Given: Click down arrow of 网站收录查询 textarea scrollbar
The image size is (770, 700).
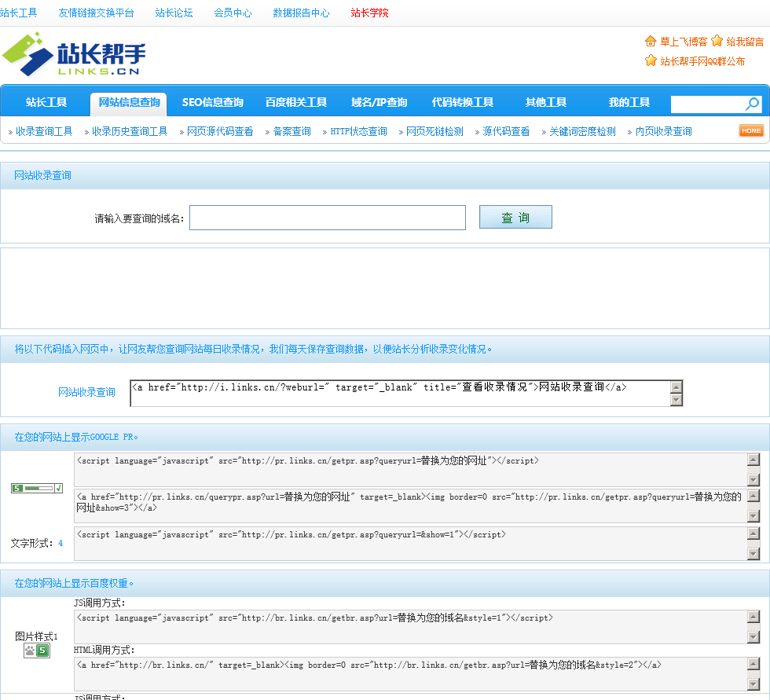Looking at the screenshot, I should point(676,400).
